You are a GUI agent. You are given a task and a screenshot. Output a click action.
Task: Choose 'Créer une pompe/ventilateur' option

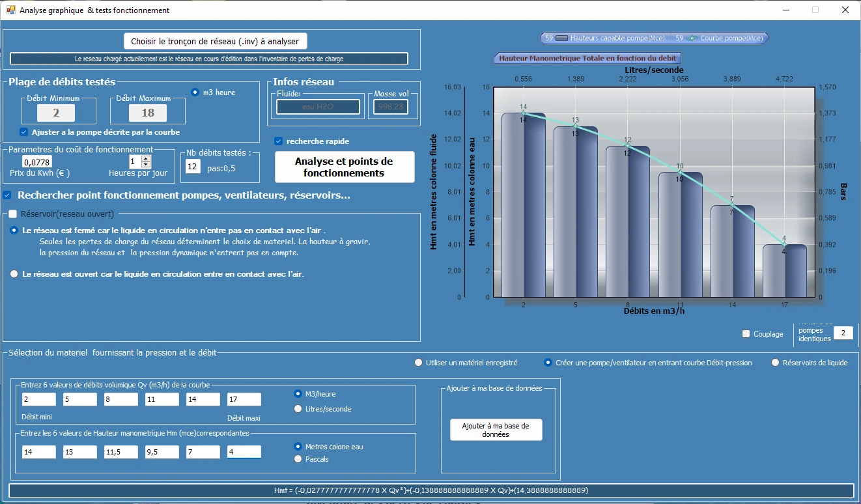coord(548,363)
